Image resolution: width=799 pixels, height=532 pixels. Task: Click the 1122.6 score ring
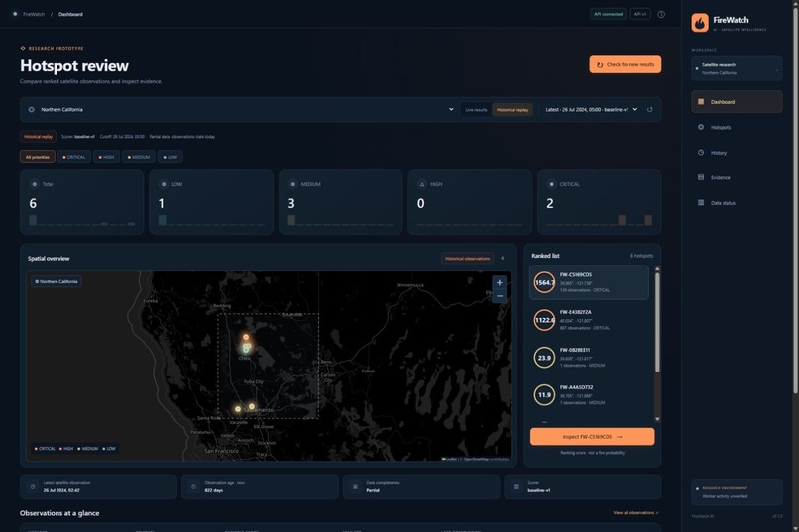coord(544,320)
